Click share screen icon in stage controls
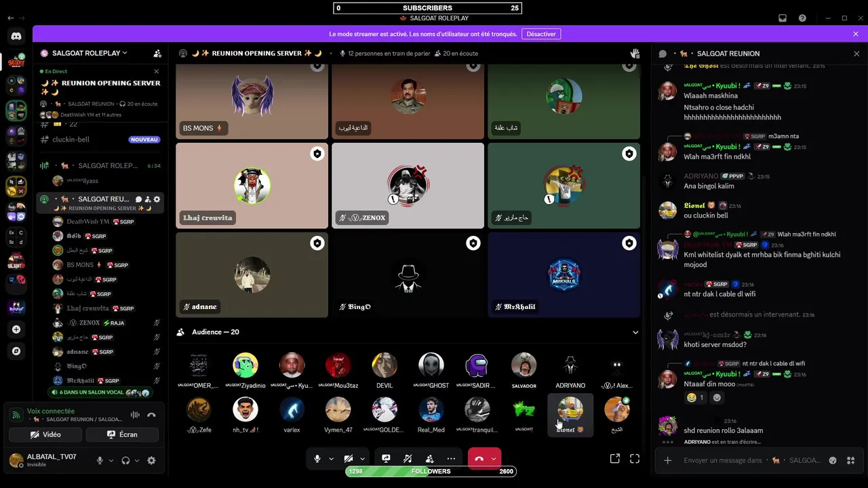This screenshot has width=868, height=488. [386, 459]
